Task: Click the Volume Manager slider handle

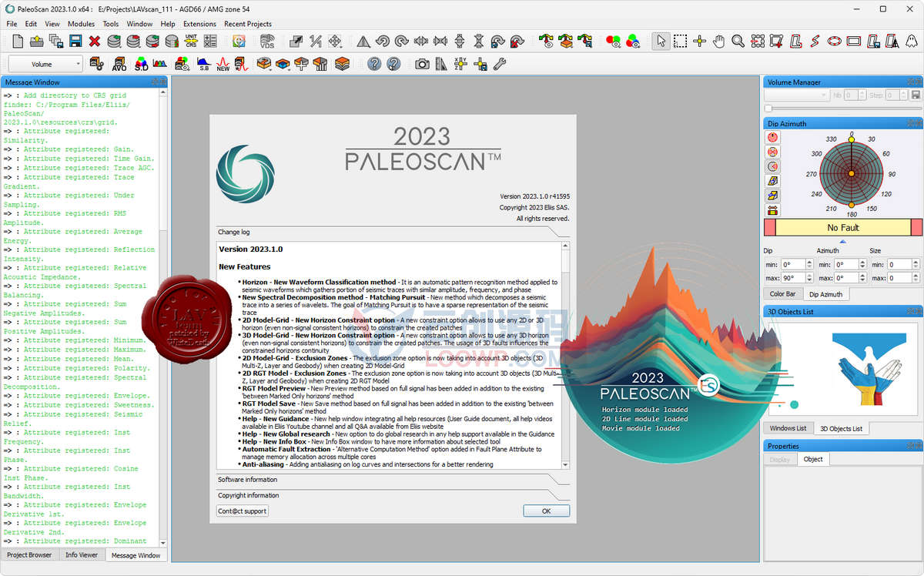Action: click(768, 108)
